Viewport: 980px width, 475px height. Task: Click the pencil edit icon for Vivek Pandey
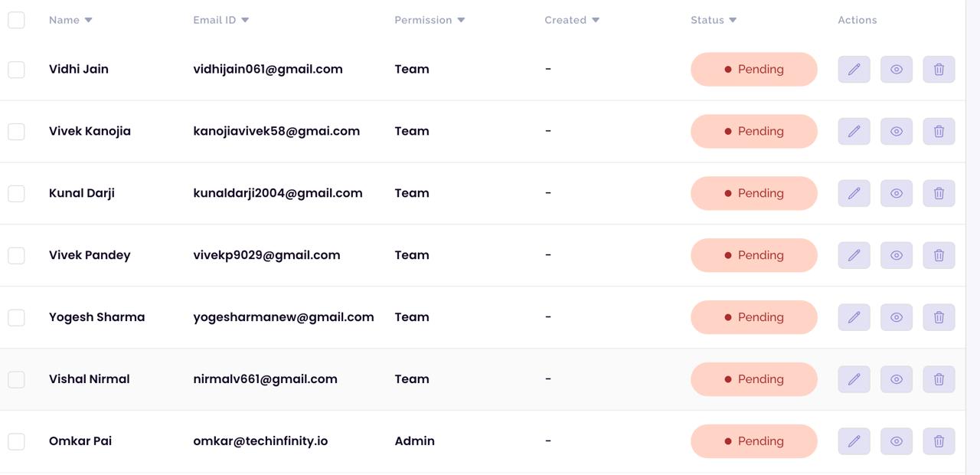point(854,255)
